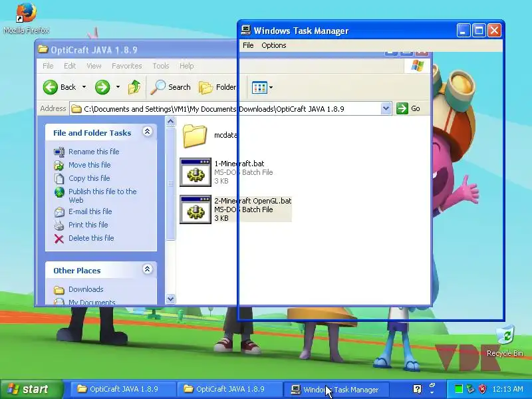Open the File menu in Task Manager
Viewport: 532px width, 399px height.
point(248,45)
